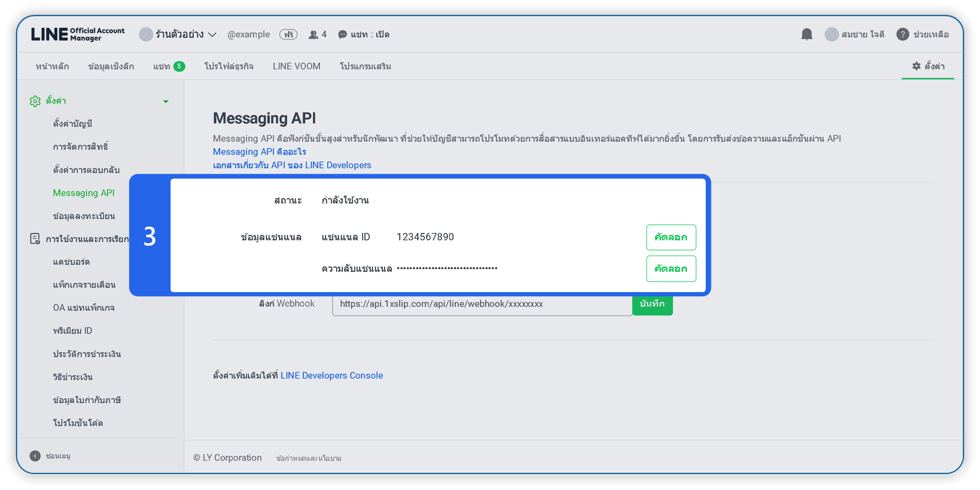Click the usage and billing document icon

[x=35, y=239]
